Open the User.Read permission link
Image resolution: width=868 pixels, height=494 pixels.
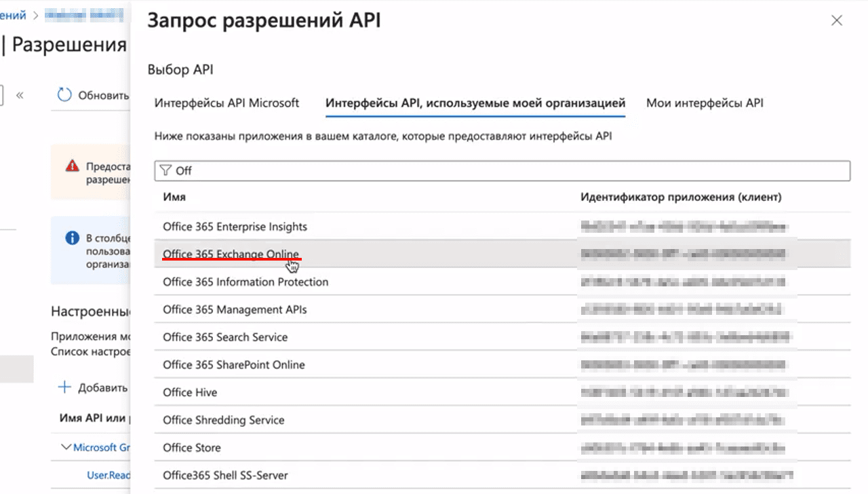[x=108, y=476]
